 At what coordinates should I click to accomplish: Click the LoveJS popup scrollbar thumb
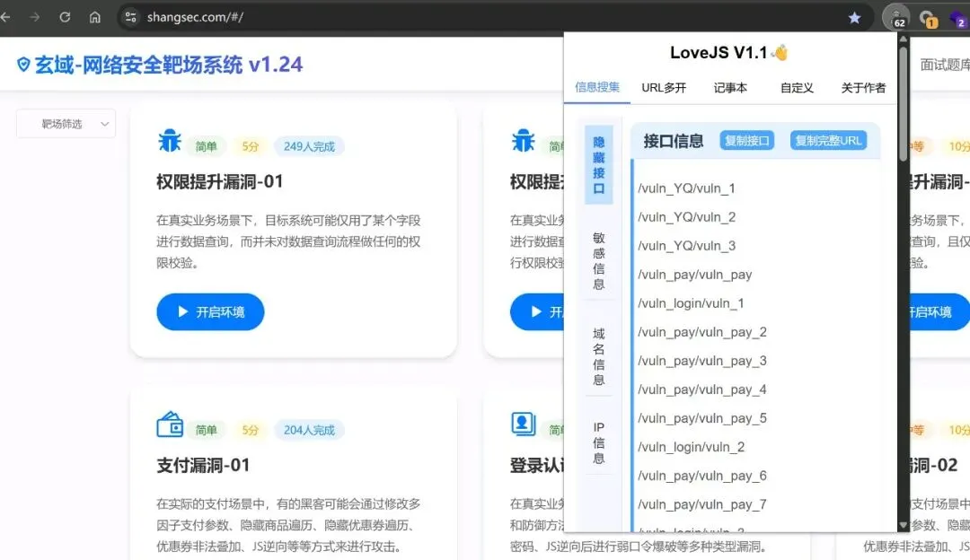[904, 103]
